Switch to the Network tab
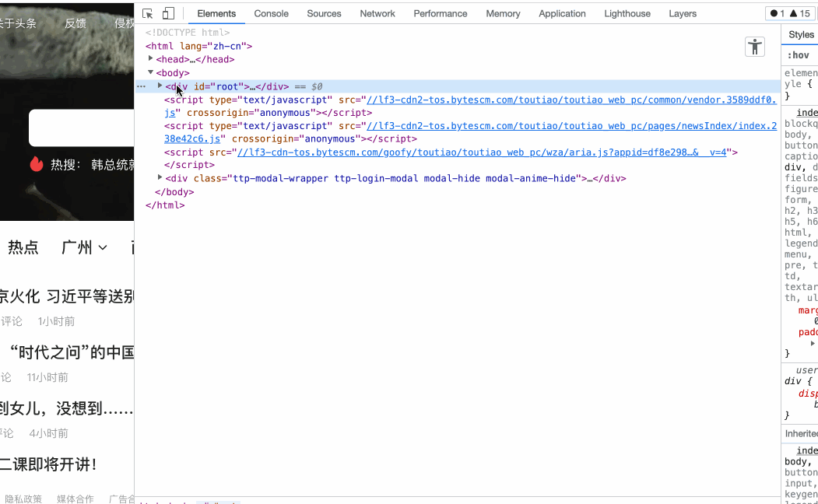Image resolution: width=818 pixels, height=504 pixels. click(377, 13)
